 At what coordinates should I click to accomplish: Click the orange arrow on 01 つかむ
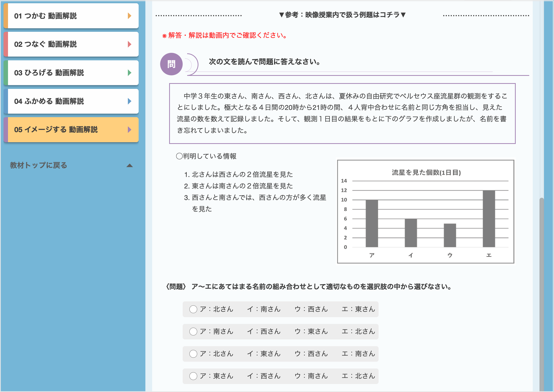129,16
